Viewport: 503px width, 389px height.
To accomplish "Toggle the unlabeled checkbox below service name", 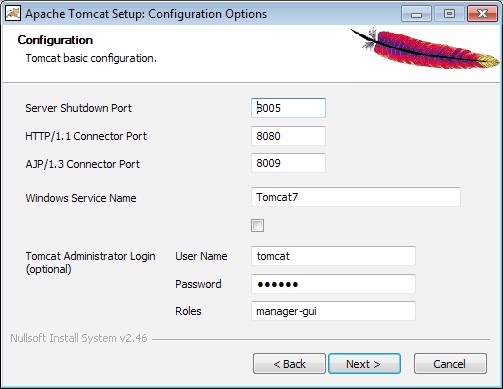I will pos(257,225).
